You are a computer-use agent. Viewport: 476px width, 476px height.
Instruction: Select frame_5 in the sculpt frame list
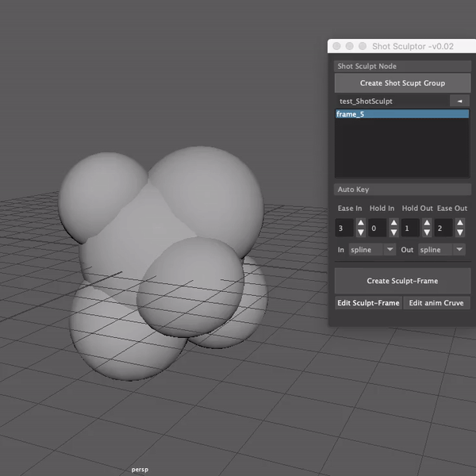[x=402, y=114]
